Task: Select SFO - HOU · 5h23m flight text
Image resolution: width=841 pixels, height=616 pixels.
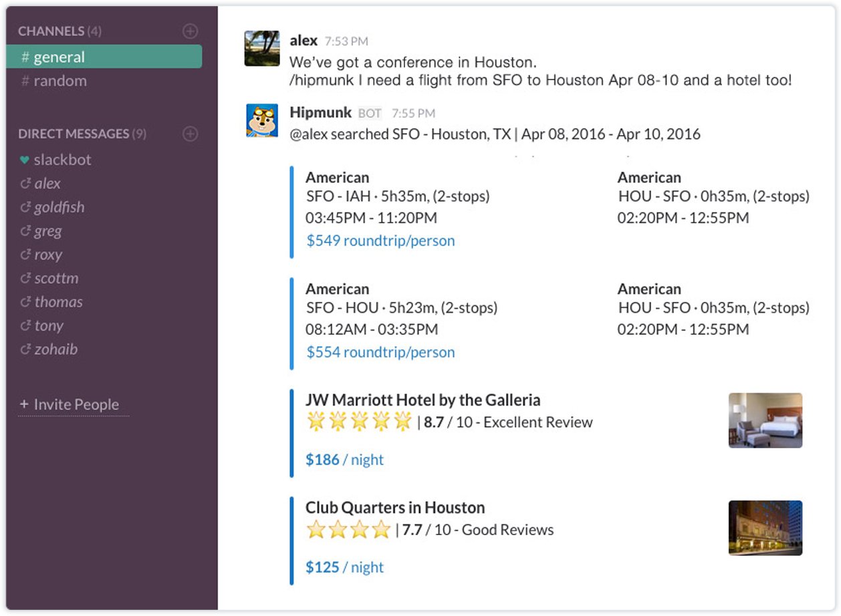Action: (x=402, y=308)
